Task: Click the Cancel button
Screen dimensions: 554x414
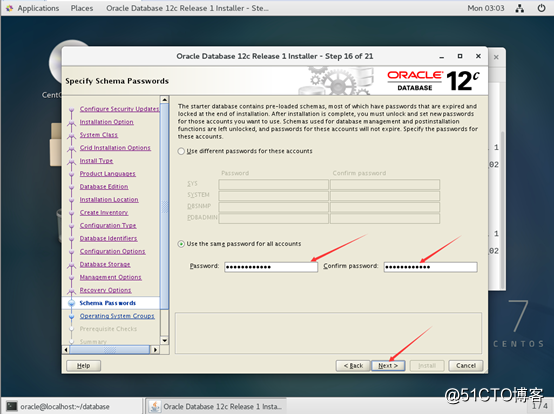Action: click(x=466, y=366)
